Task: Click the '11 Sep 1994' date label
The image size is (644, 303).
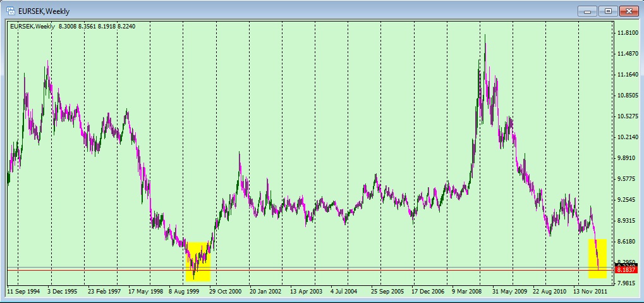Action: 24,291
